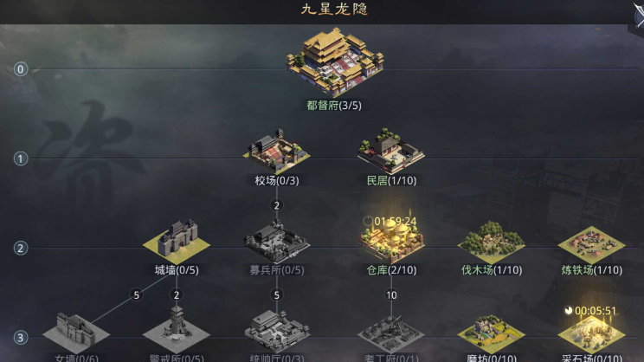Select the 都督府 palace building icon
The height and width of the screenshot is (362, 644).
pyautogui.click(x=335, y=61)
